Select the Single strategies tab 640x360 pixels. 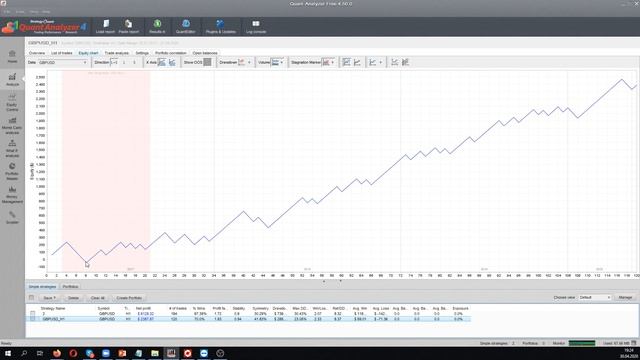click(42, 287)
